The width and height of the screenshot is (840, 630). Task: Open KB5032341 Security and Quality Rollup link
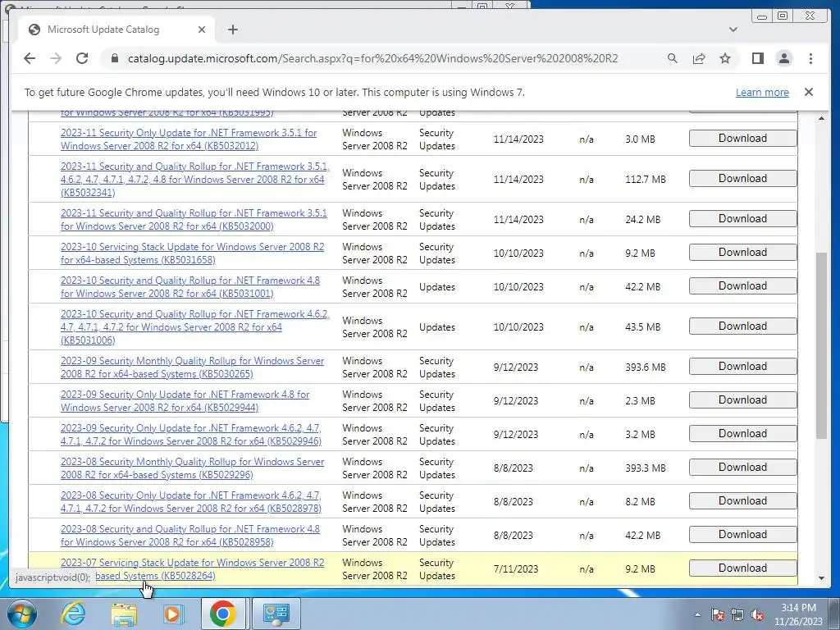coord(195,180)
